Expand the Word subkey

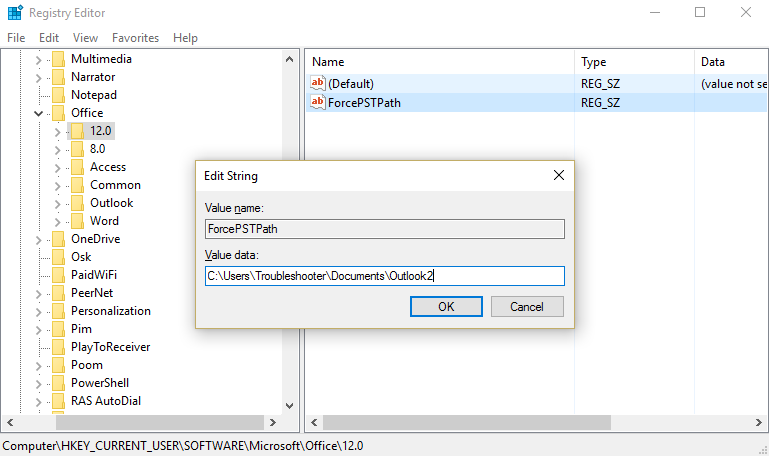pos(58,222)
